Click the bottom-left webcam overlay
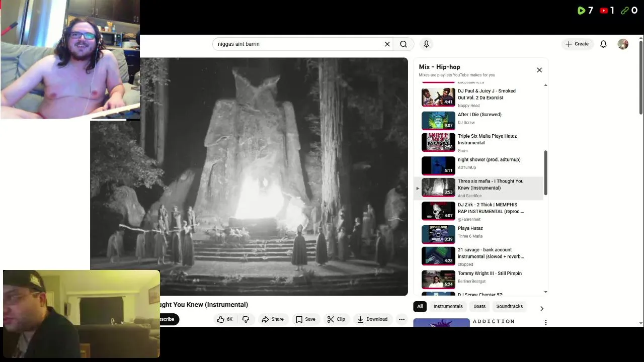644x362 pixels. pyautogui.click(x=82, y=314)
